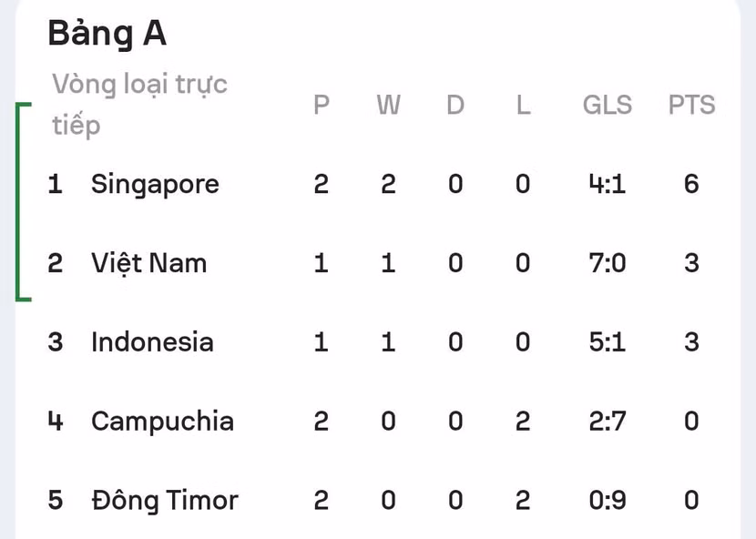Screen dimensions: 756x539
Task: Click Việt Nam's 7:0 goals value
Action: pyautogui.click(x=607, y=263)
